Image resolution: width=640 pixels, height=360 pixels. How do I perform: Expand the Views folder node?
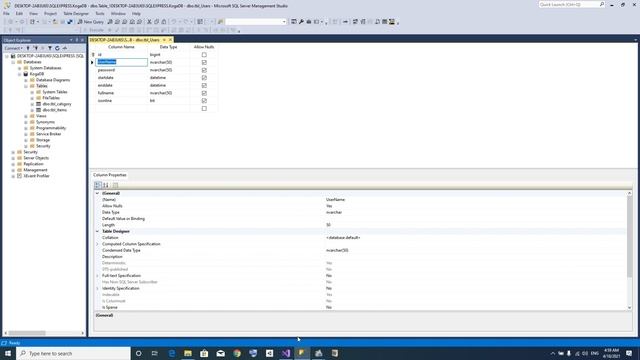point(26,116)
